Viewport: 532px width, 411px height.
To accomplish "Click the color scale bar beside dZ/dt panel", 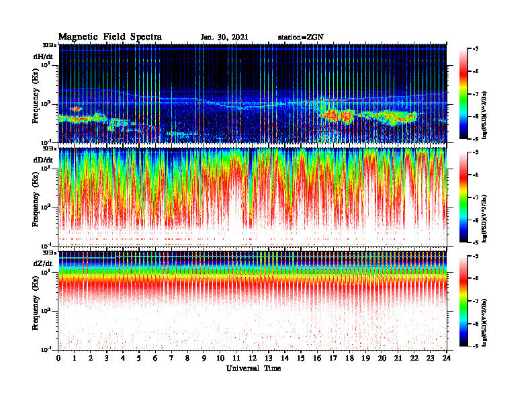I will pyautogui.click(x=463, y=301).
